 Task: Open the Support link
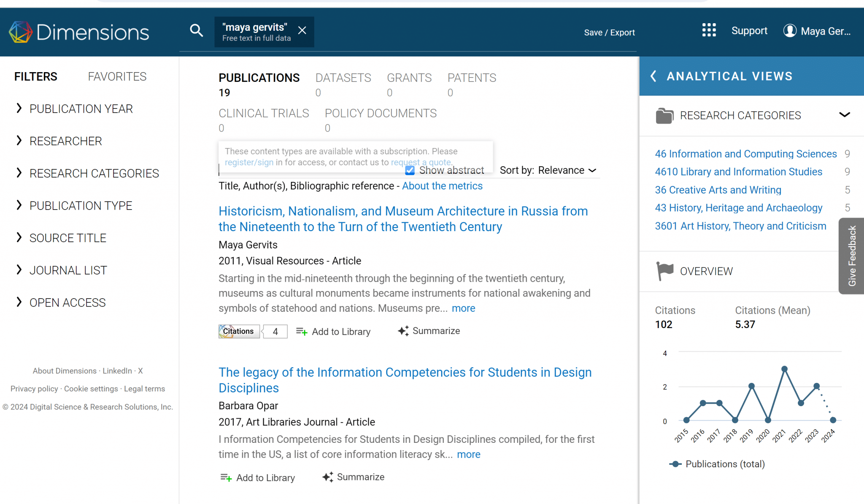click(749, 31)
